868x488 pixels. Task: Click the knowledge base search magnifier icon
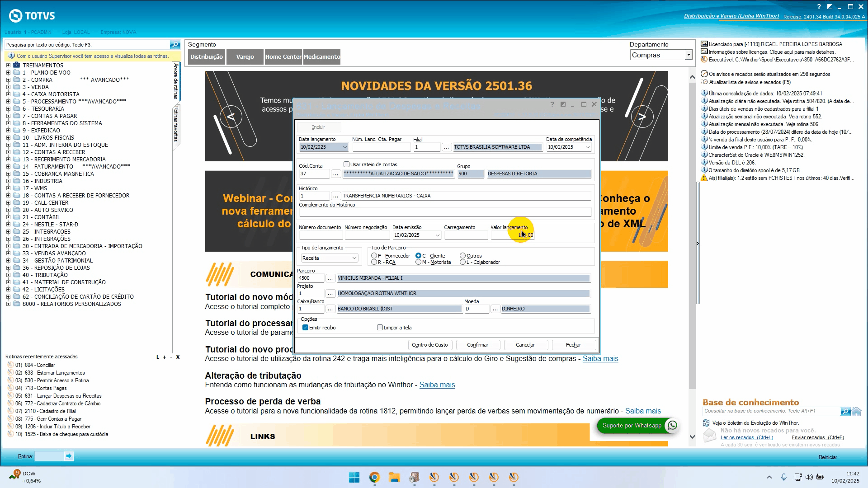click(845, 411)
